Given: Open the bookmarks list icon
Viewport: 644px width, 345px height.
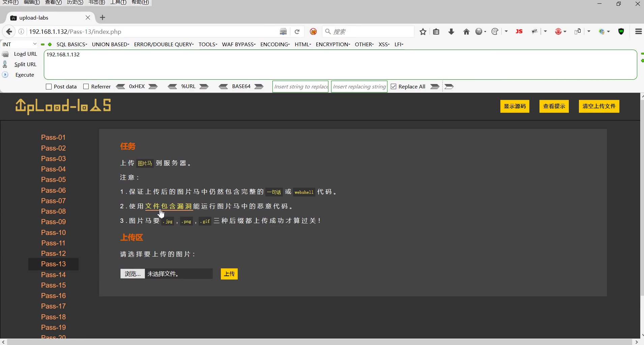Looking at the screenshot, I should [436, 31].
